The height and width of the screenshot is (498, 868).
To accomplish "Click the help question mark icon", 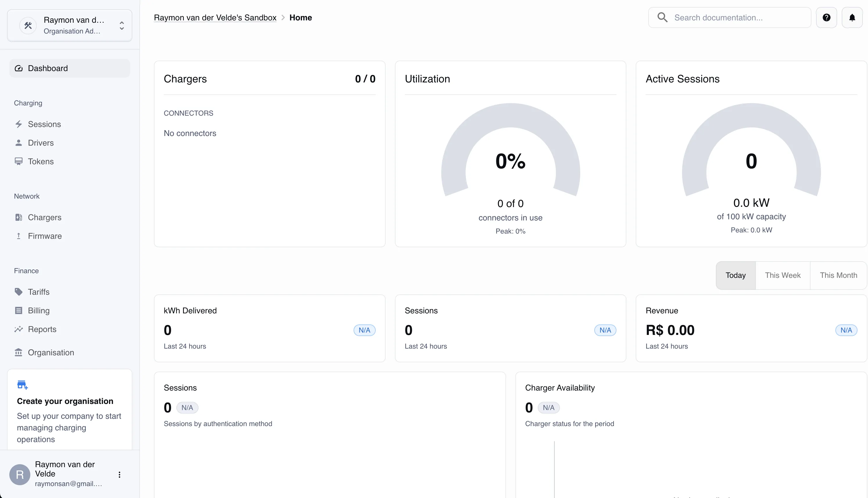I will point(826,17).
